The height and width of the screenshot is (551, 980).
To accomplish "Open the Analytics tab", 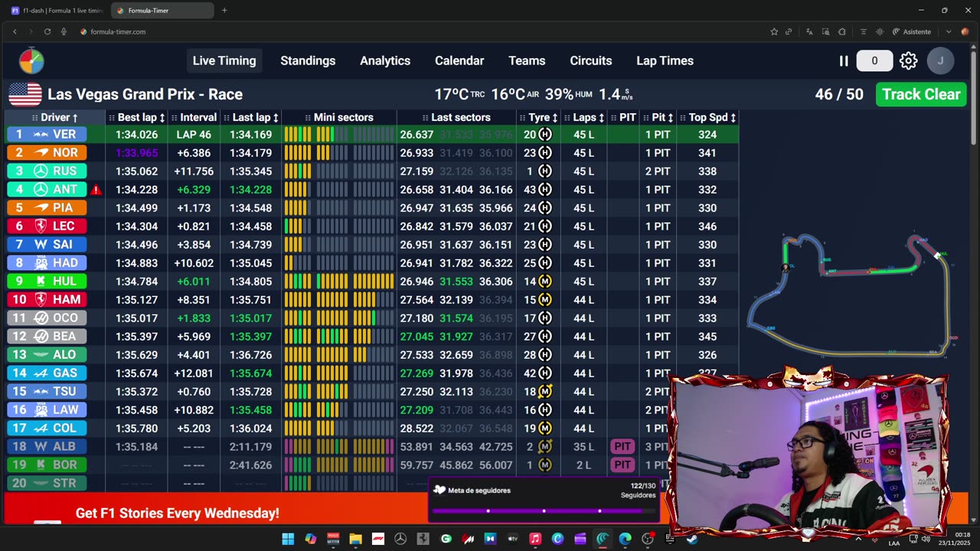I will [x=385, y=60].
